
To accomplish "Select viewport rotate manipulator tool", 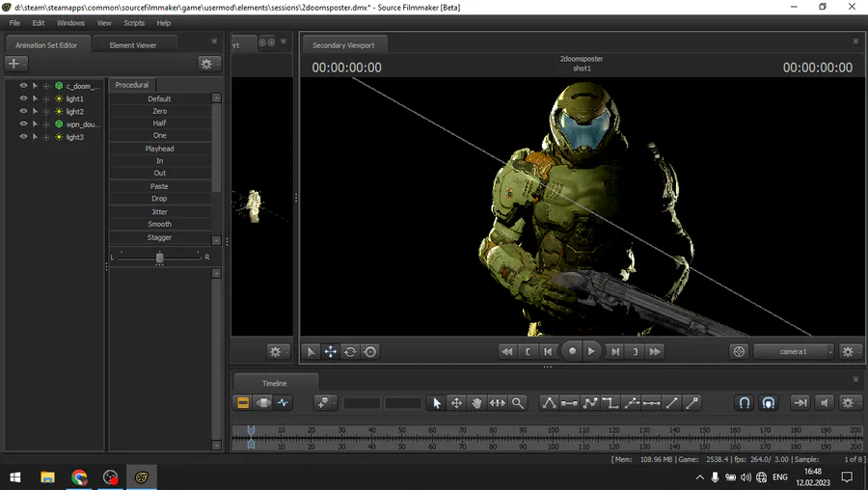I will [350, 351].
